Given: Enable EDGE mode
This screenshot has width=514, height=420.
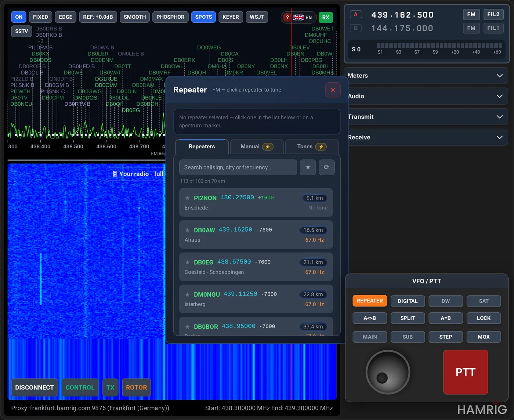Looking at the screenshot, I should [x=66, y=17].
